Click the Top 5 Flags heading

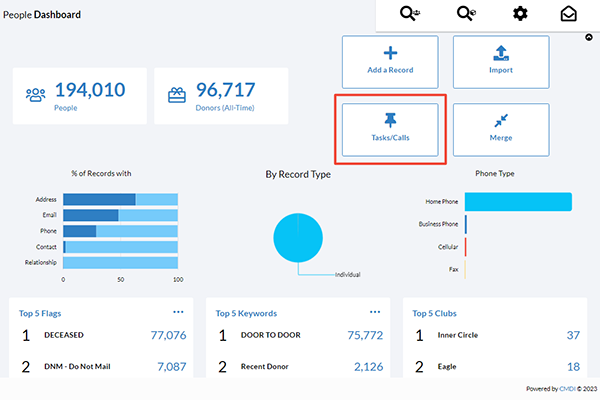point(40,313)
